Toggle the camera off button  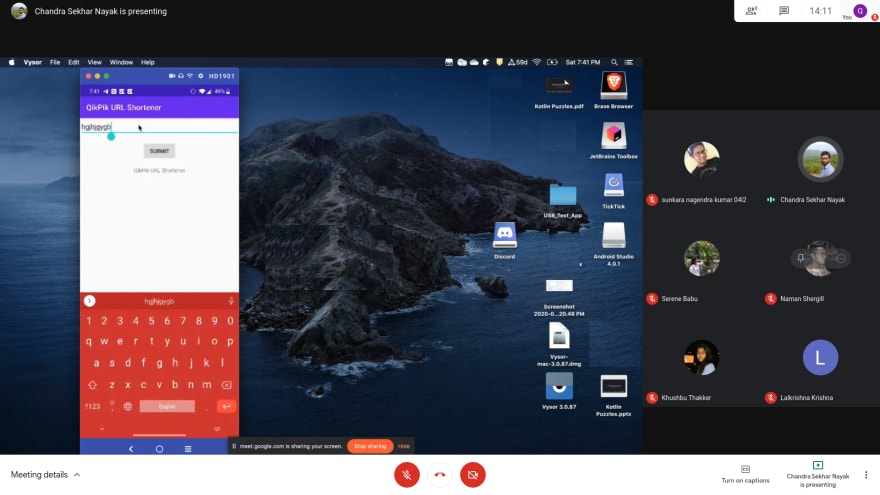[473, 475]
